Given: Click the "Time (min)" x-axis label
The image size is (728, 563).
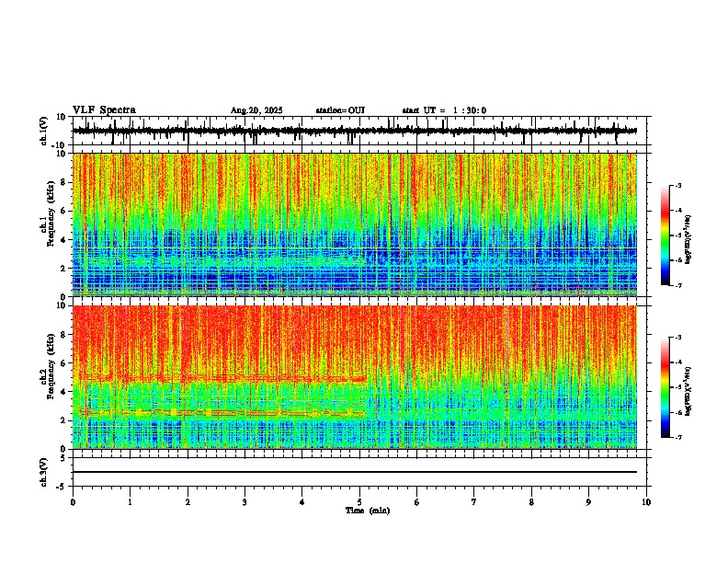Looking at the screenshot, I should (x=368, y=511).
